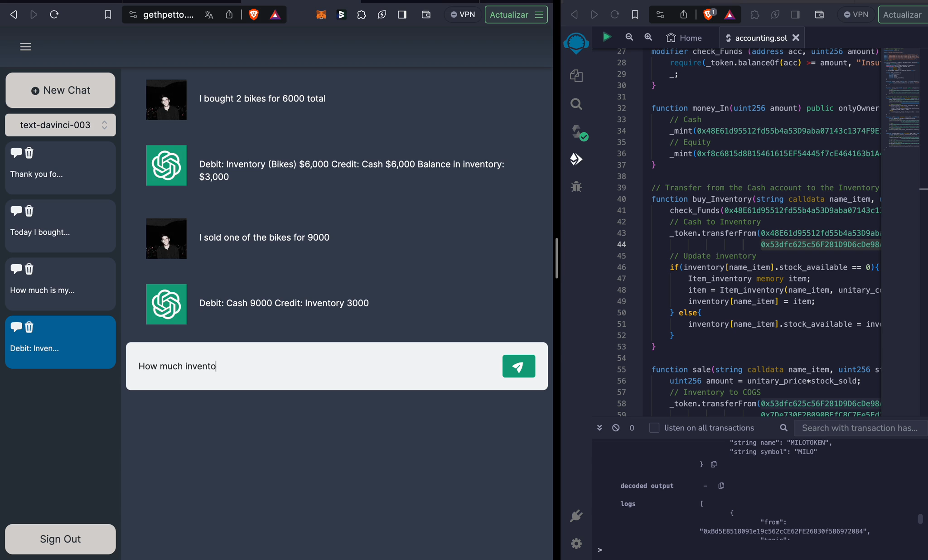
Task: Click ChatGPT logo beside 'Debit: Cash 9000'
Action: (x=166, y=304)
